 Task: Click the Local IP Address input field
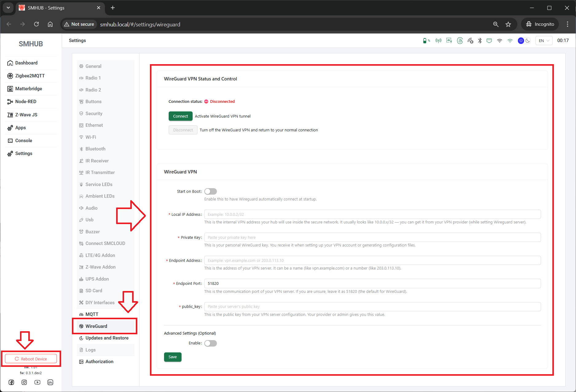pos(372,214)
